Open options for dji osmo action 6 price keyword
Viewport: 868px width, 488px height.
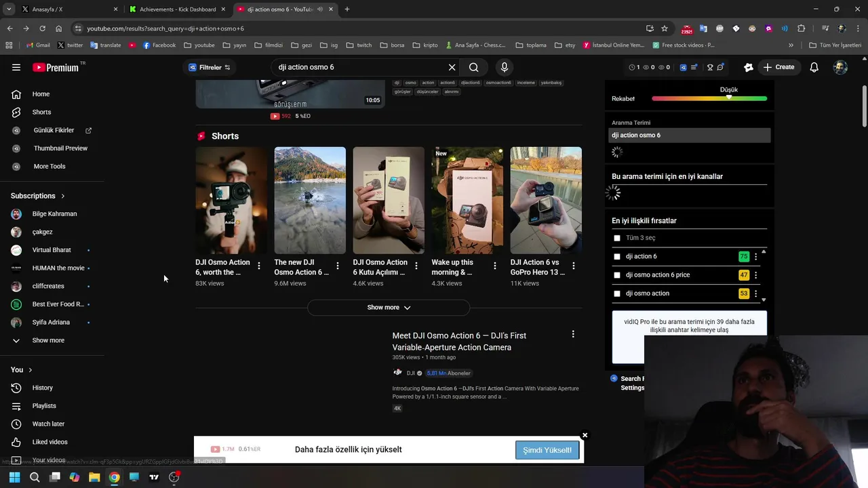pos(755,275)
